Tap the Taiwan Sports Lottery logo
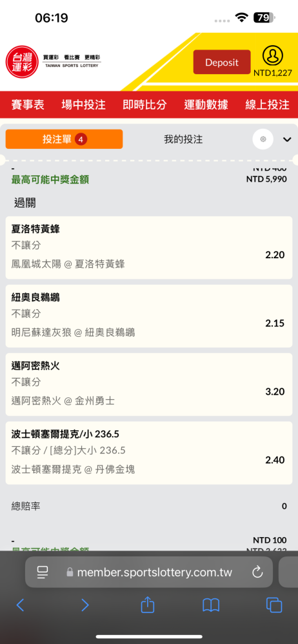Viewport: 298px width, 644px height. click(x=54, y=62)
